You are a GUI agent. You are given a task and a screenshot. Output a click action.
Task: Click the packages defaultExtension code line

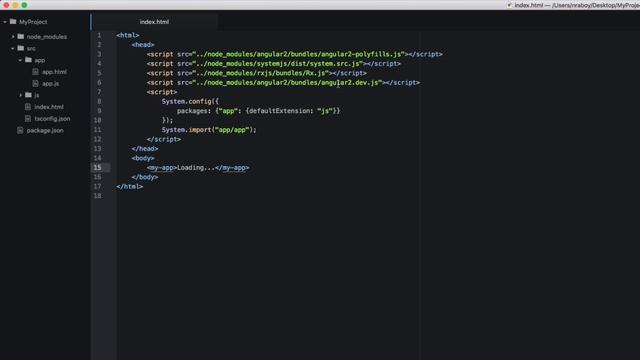pos(258,111)
